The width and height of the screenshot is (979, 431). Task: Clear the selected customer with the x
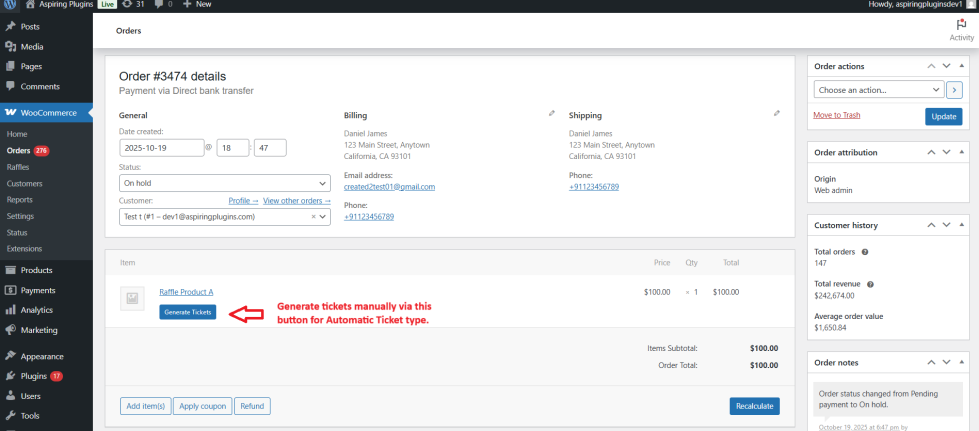coord(313,216)
